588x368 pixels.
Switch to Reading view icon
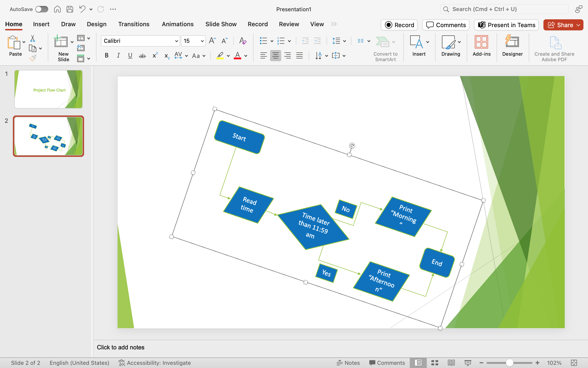(451, 363)
